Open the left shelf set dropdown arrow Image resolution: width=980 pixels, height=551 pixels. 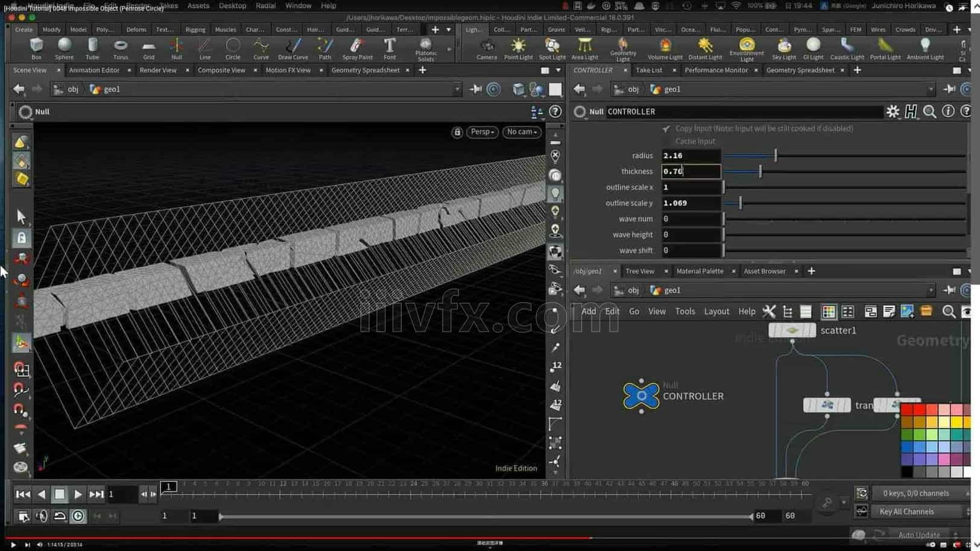click(x=448, y=30)
